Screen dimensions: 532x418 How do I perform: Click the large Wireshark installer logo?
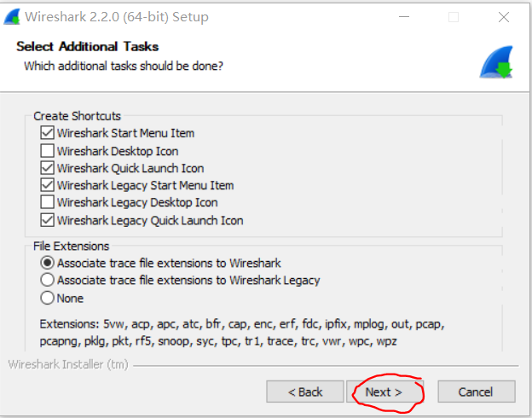496,62
